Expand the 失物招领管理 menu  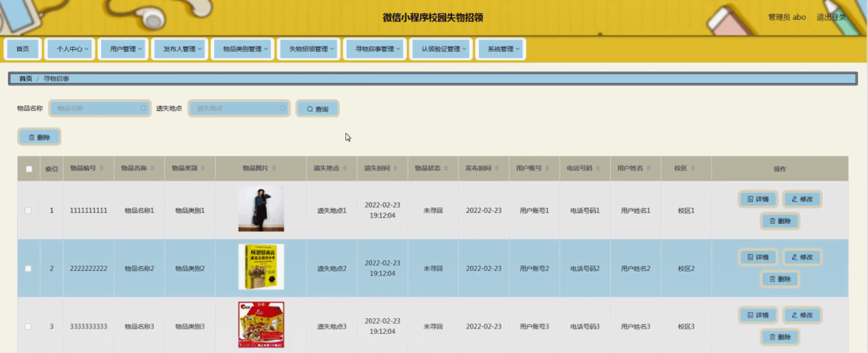pyautogui.click(x=308, y=49)
